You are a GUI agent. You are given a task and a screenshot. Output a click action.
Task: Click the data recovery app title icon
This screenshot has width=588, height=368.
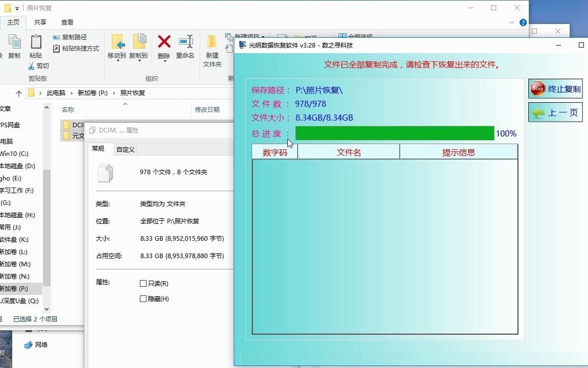[242, 45]
